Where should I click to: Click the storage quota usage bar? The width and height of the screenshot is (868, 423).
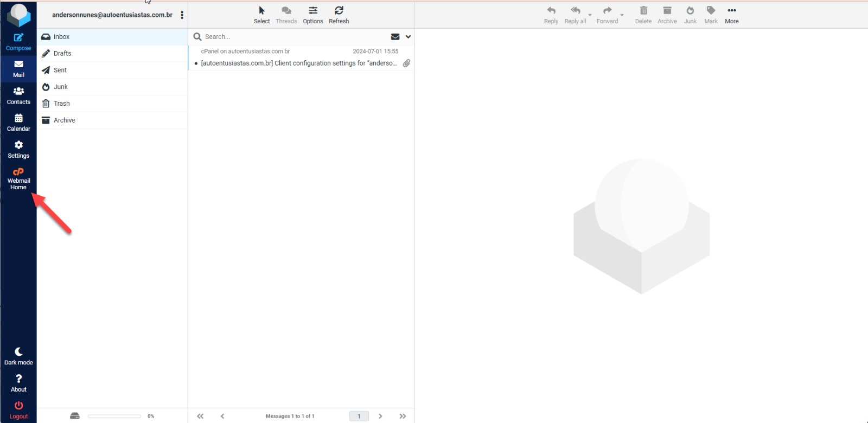click(x=114, y=416)
